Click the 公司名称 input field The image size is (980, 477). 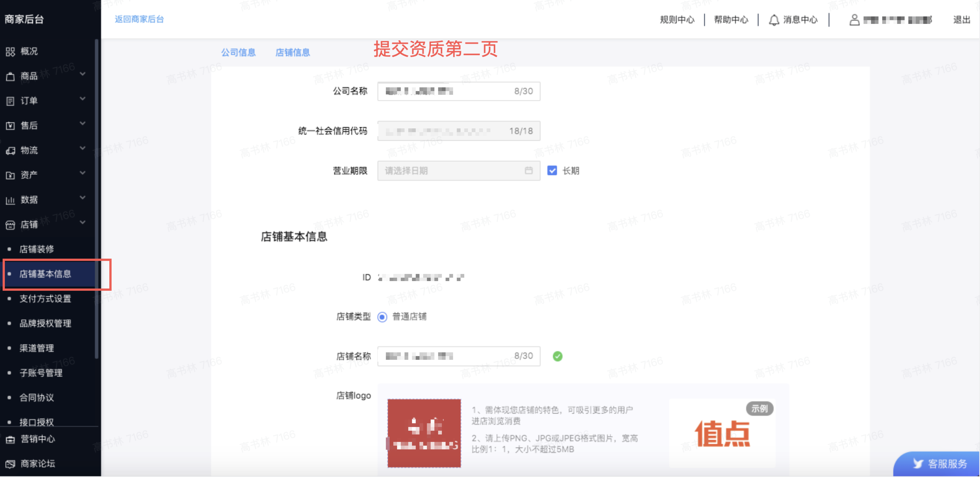pyautogui.click(x=458, y=91)
